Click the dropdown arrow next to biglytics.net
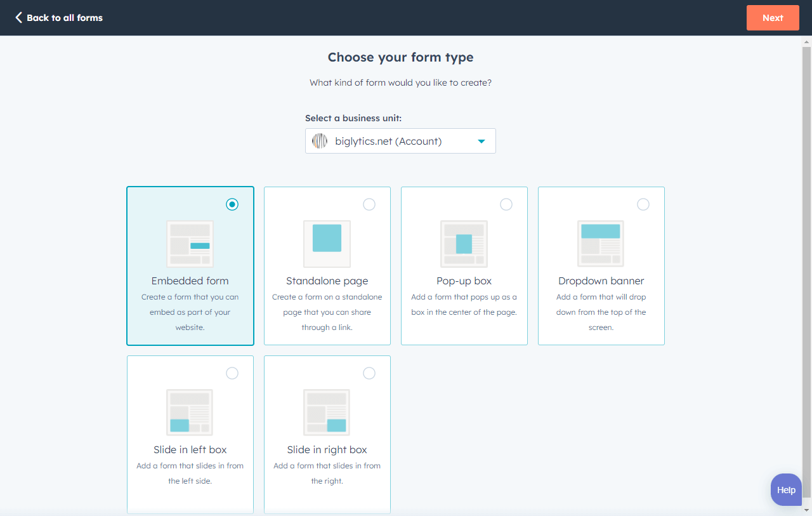 (481, 141)
